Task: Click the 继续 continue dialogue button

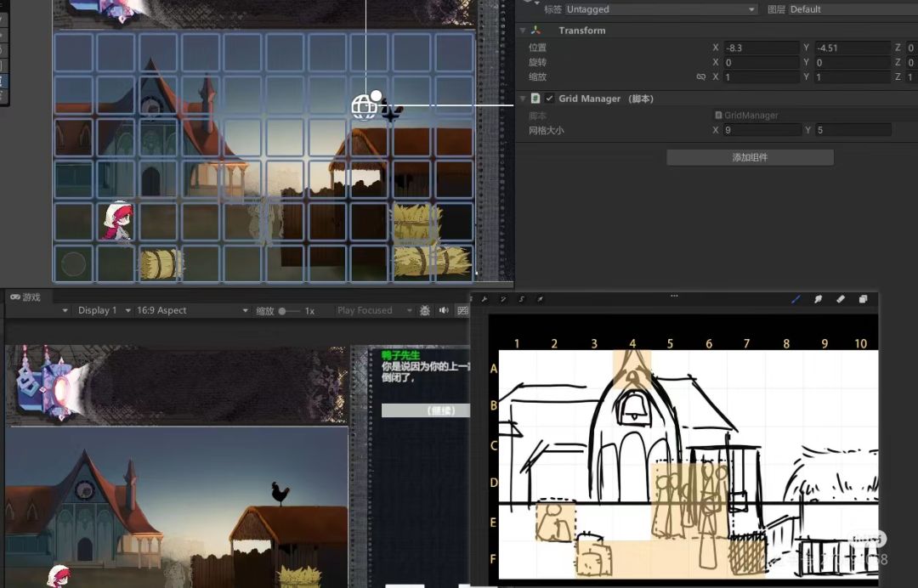Action: [x=425, y=410]
